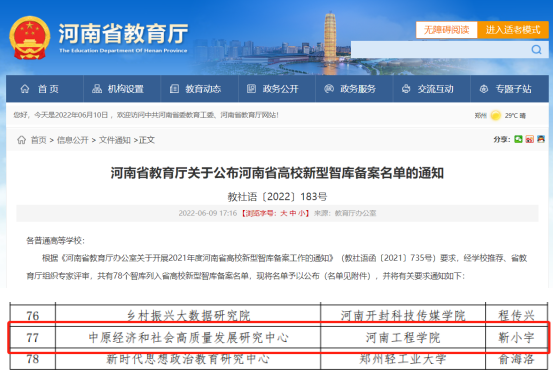Click the 专题子站 subsite icon
This screenshot has width=559, height=379.
(x=484, y=89)
